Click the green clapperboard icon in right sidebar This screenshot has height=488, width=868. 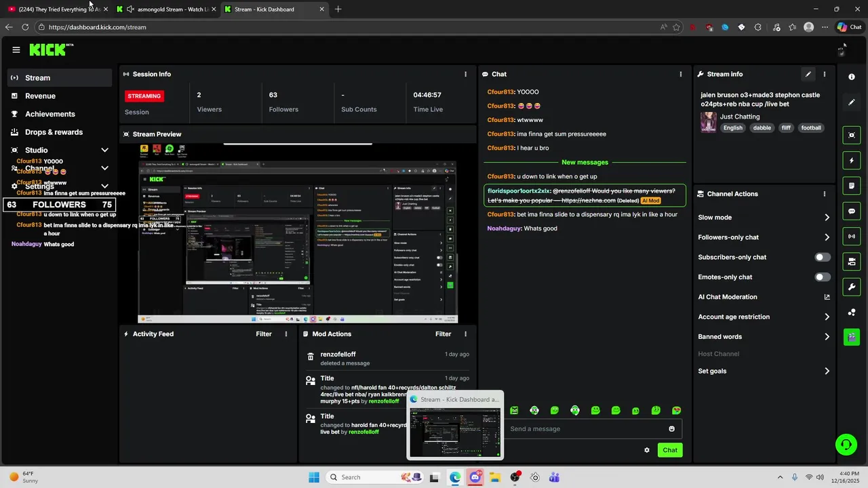852,337
